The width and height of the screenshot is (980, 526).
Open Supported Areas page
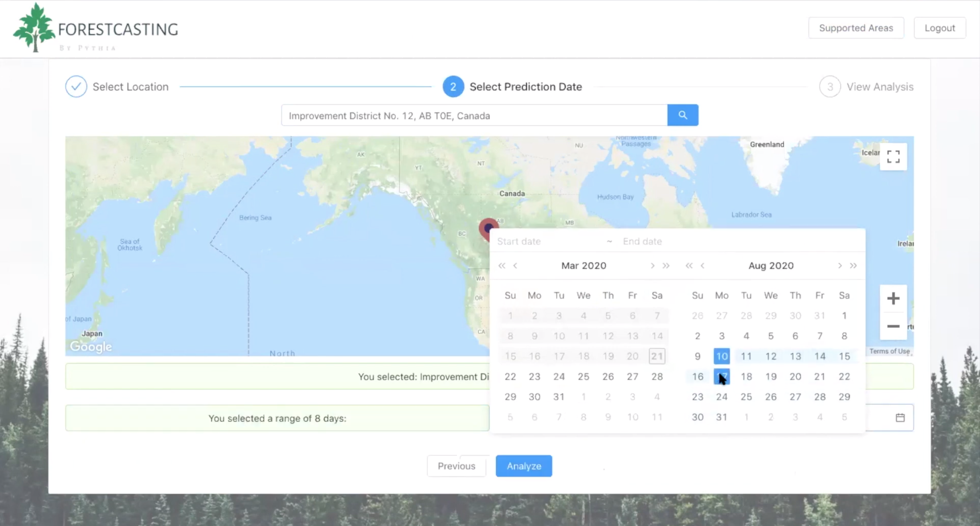pyautogui.click(x=856, y=28)
